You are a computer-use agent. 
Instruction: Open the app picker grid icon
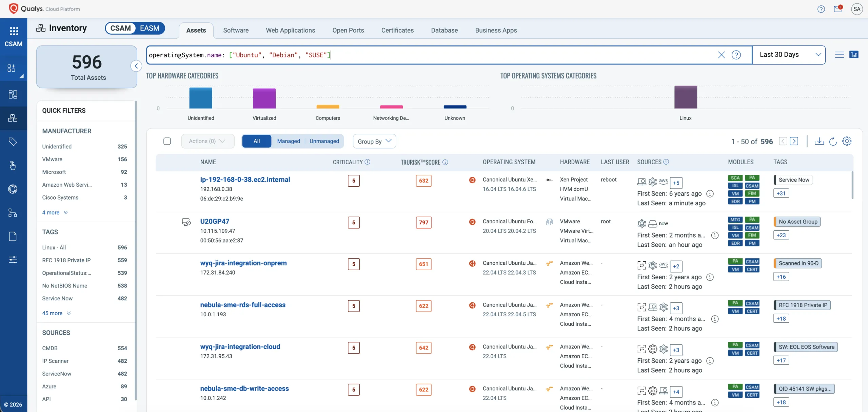[14, 31]
